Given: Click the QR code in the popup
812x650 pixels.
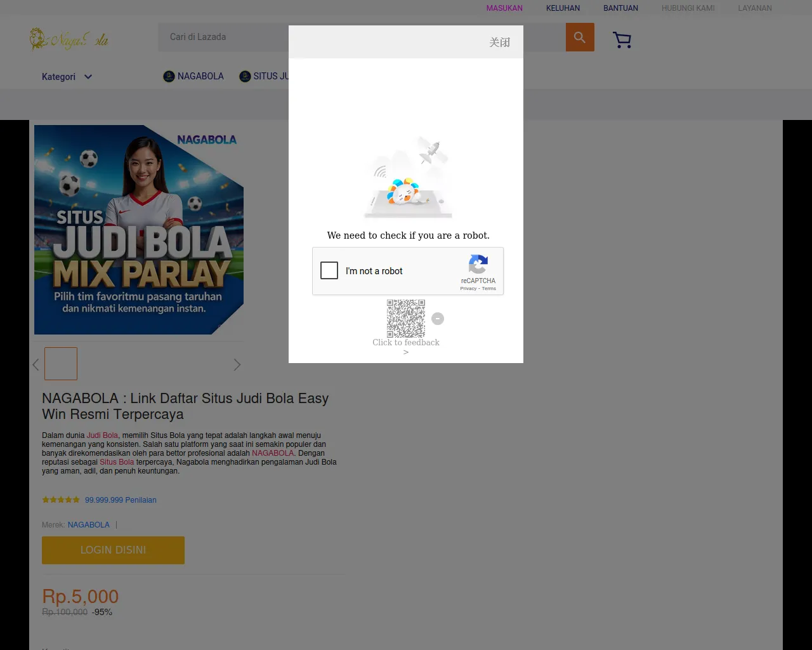Looking at the screenshot, I should pyautogui.click(x=406, y=319).
